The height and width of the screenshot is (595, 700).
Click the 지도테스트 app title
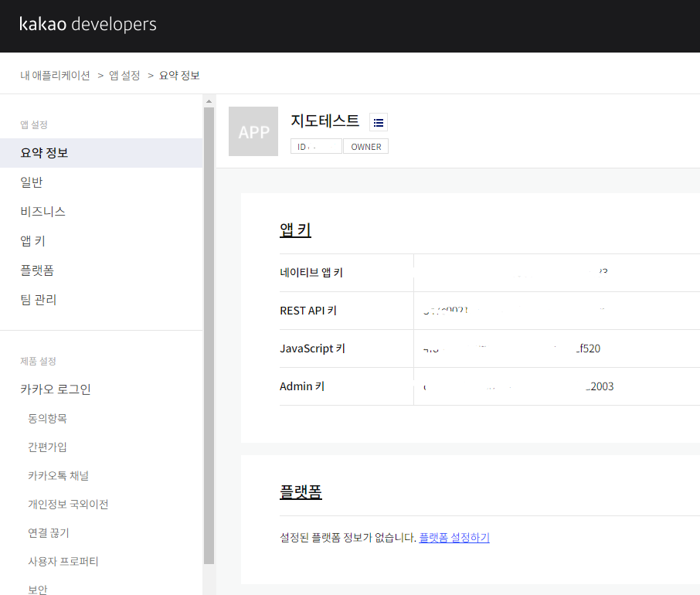coord(325,121)
